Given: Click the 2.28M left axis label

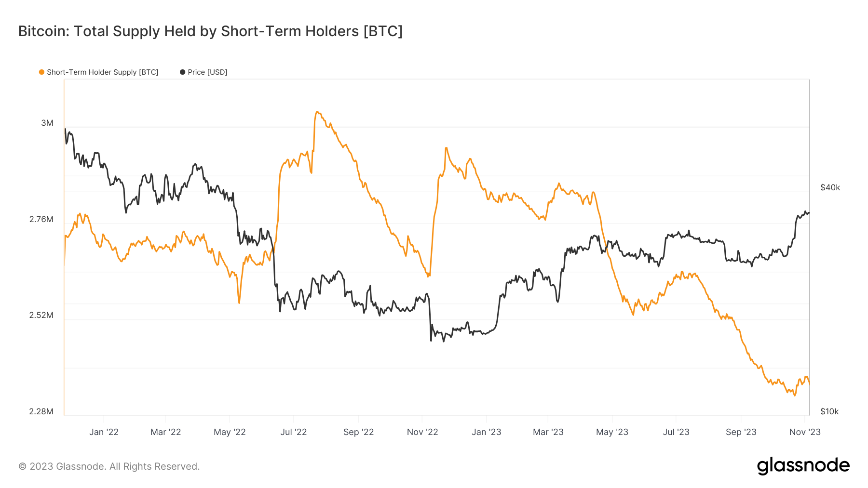Looking at the screenshot, I should coord(41,412).
